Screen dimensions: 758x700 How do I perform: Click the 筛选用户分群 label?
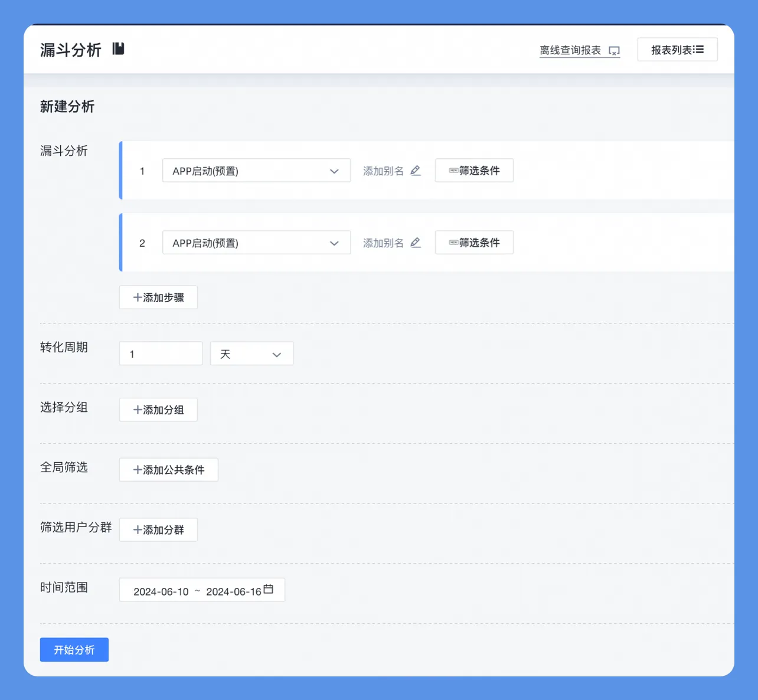[x=76, y=527]
